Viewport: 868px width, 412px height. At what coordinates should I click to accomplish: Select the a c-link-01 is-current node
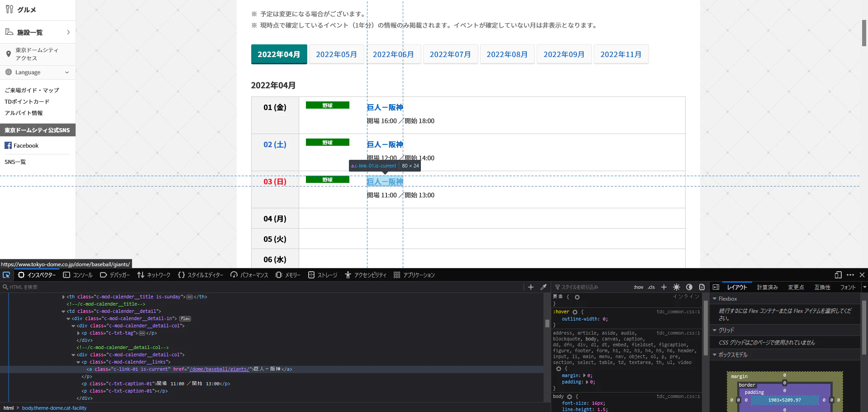pos(189,369)
